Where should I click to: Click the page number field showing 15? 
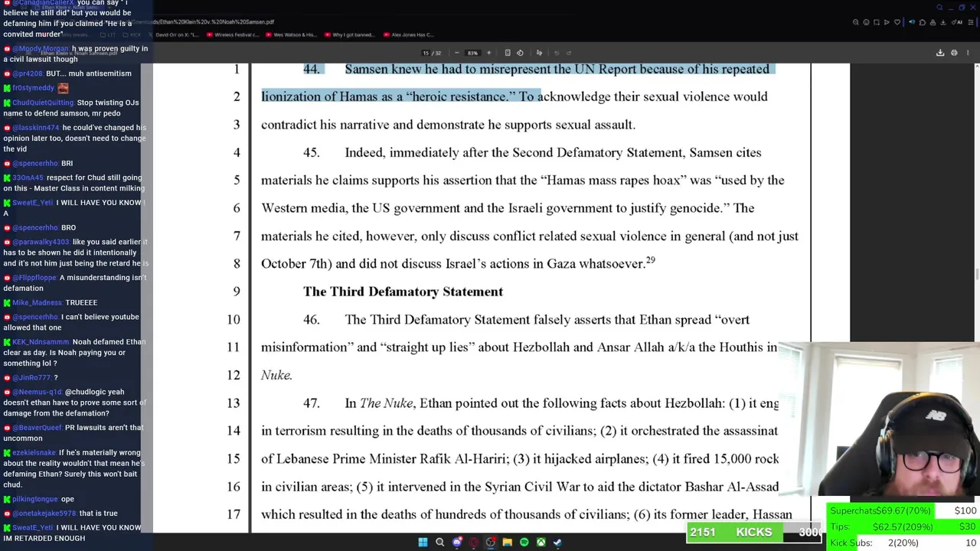(x=426, y=53)
